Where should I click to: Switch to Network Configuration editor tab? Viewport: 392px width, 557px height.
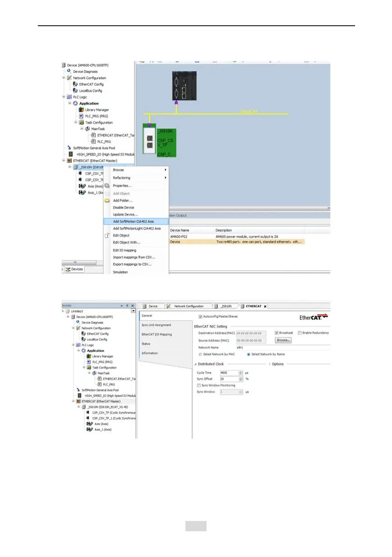coord(188,306)
